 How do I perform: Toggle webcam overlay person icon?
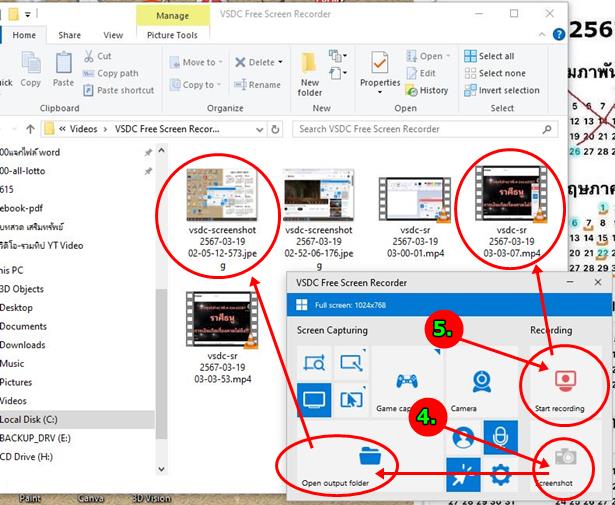[x=464, y=438]
